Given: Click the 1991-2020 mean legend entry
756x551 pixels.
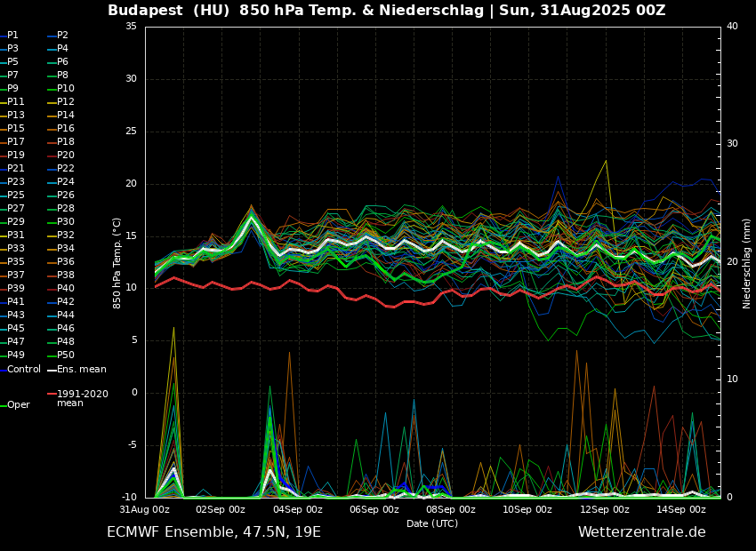Looking at the screenshot, I should click(82, 398).
